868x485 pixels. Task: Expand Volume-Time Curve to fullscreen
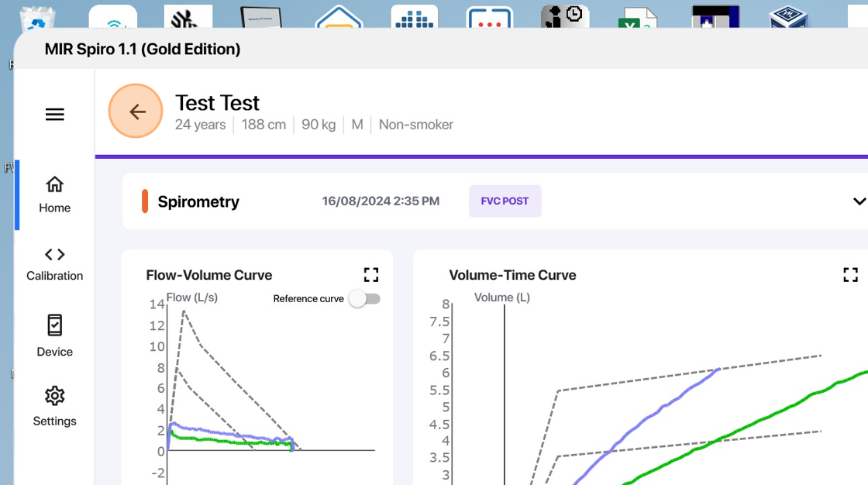tap(850, 274)
